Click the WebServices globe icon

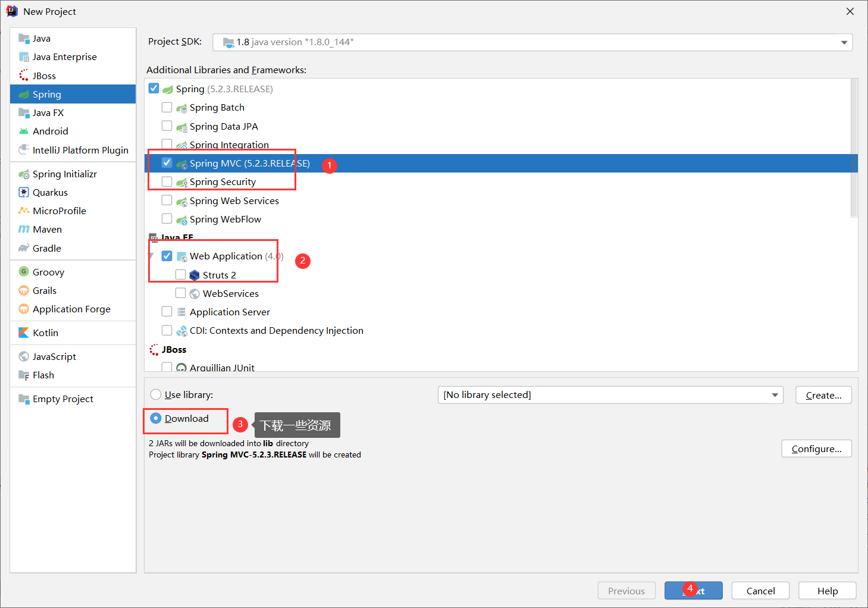pyautogui.click(x=195, y=293)
